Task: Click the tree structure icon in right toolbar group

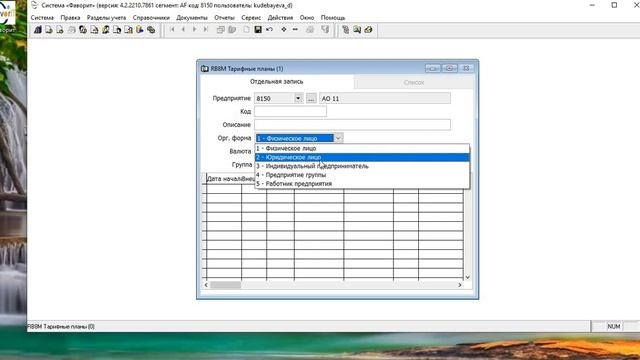Action: 345,30
